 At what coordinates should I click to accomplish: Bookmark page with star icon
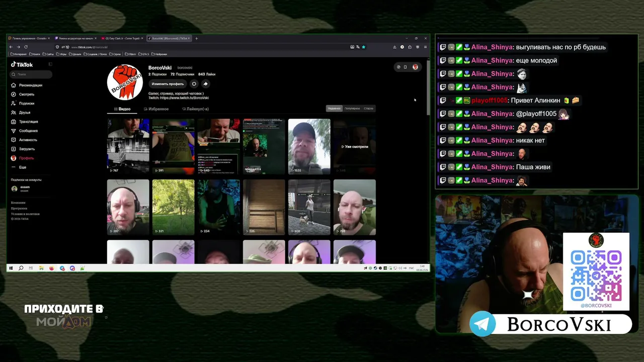click(363, 47)
